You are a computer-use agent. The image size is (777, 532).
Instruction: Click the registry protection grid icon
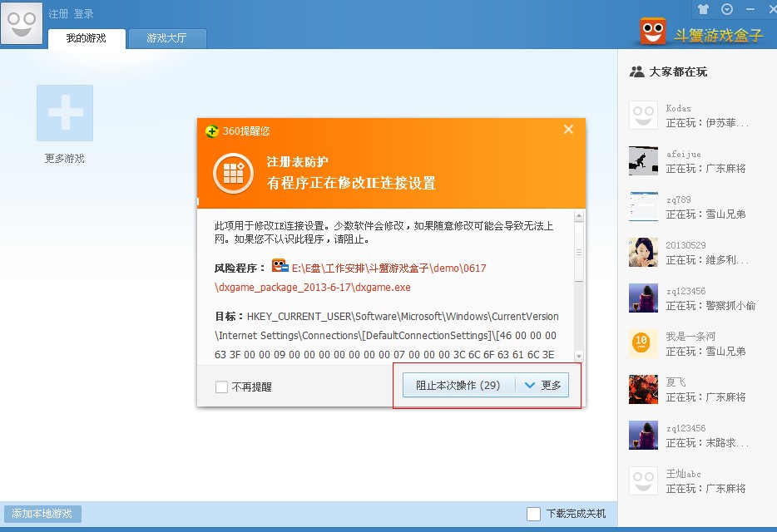(233, 174)
